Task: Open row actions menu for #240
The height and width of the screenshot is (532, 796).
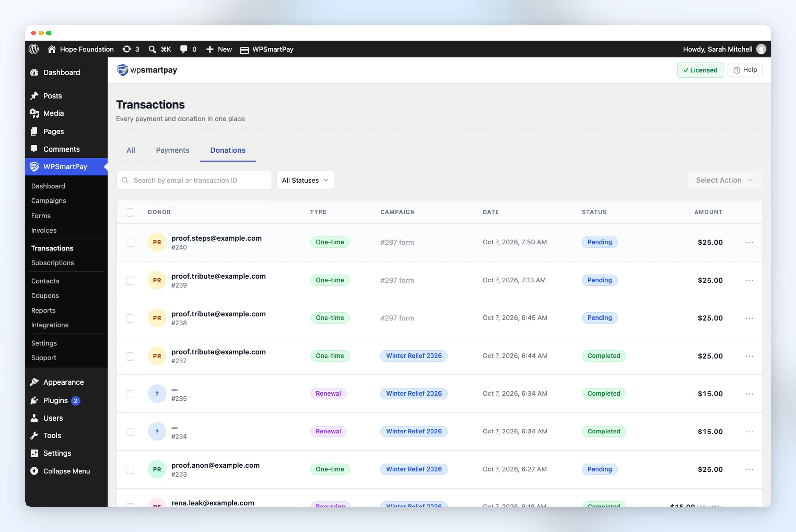Action: [749, 242]
